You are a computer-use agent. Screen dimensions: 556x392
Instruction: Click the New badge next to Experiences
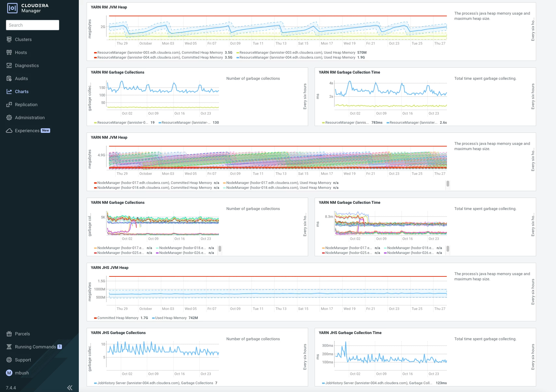point(46,131)
